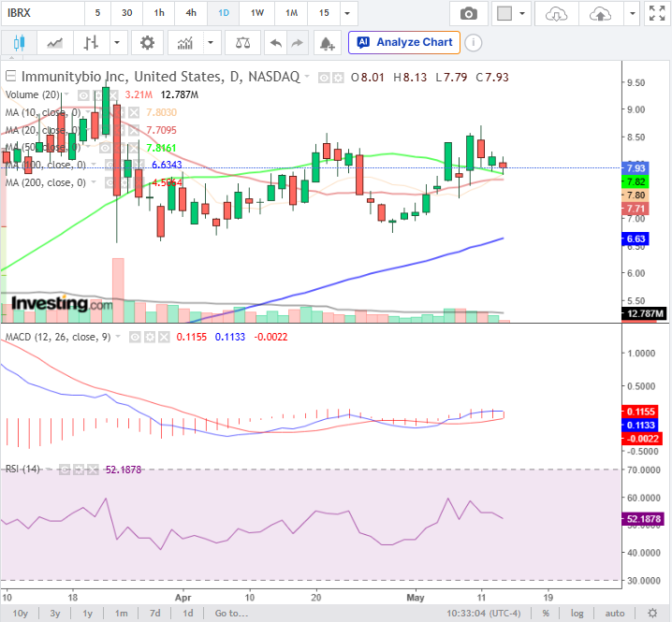672x622 pixels.
Task: Open MACD indicator dropdown arrow
Action: 118,337
